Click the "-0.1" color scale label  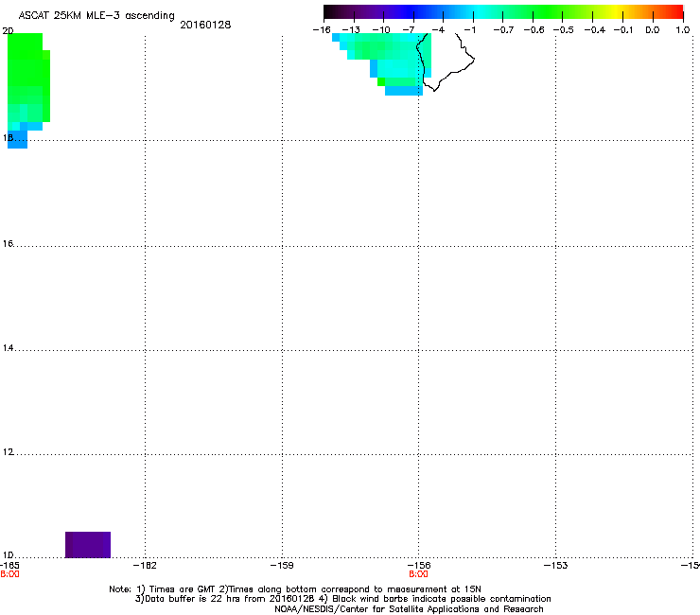pos(623,30)
